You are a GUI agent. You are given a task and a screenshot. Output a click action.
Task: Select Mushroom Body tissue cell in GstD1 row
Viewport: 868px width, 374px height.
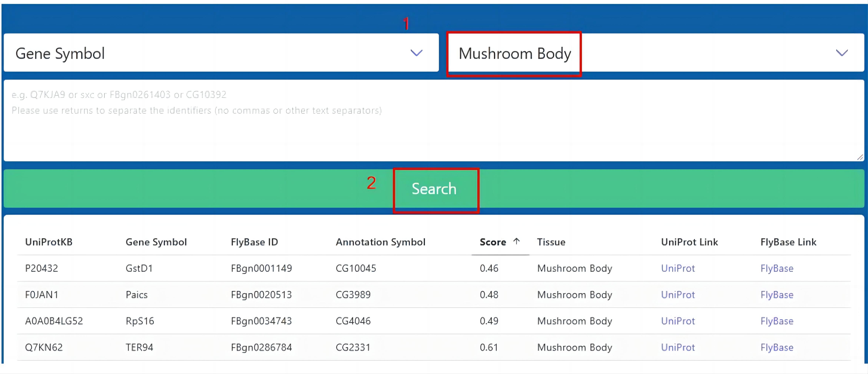pyautogui.click(x=574, y=269)
